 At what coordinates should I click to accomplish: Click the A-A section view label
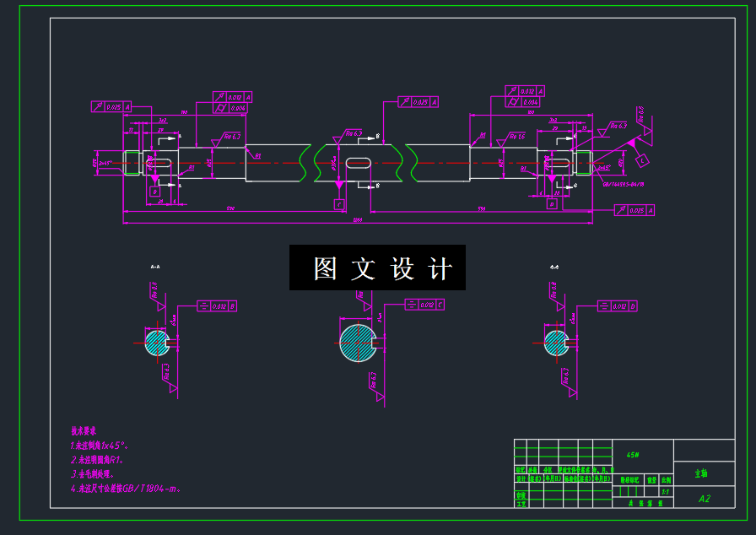point(155,267)
